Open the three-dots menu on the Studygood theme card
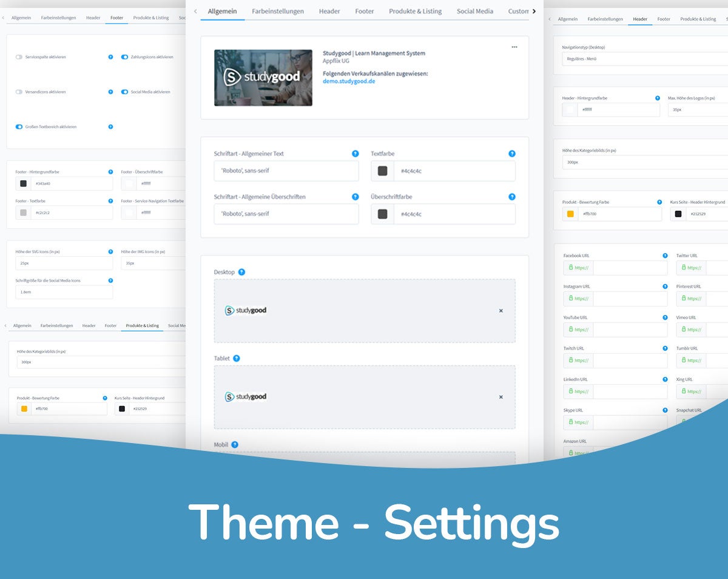This screenshot has height=579, width=728. coord(514,47)
